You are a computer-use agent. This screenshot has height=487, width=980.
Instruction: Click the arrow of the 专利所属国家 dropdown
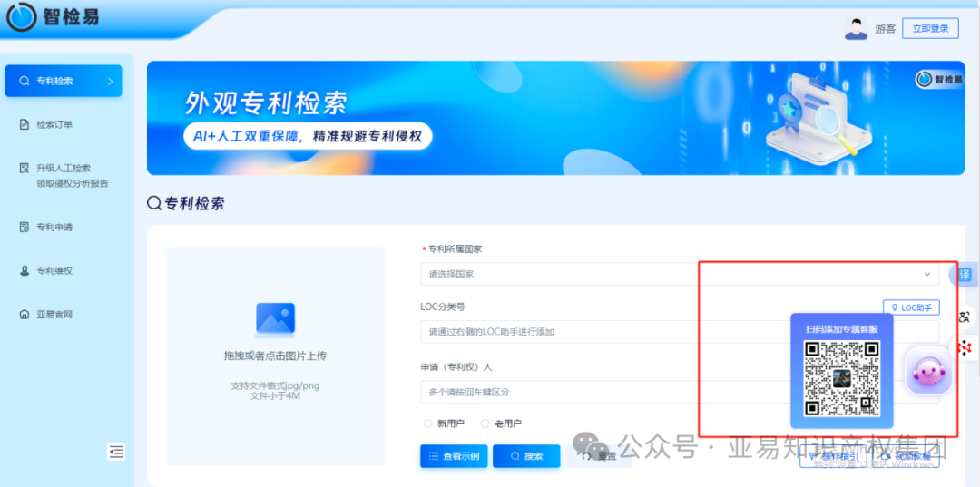(x=926, y=274)
